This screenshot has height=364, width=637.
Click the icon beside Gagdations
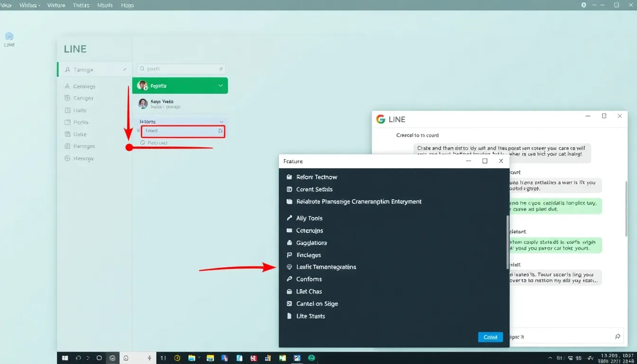[290, 243]
